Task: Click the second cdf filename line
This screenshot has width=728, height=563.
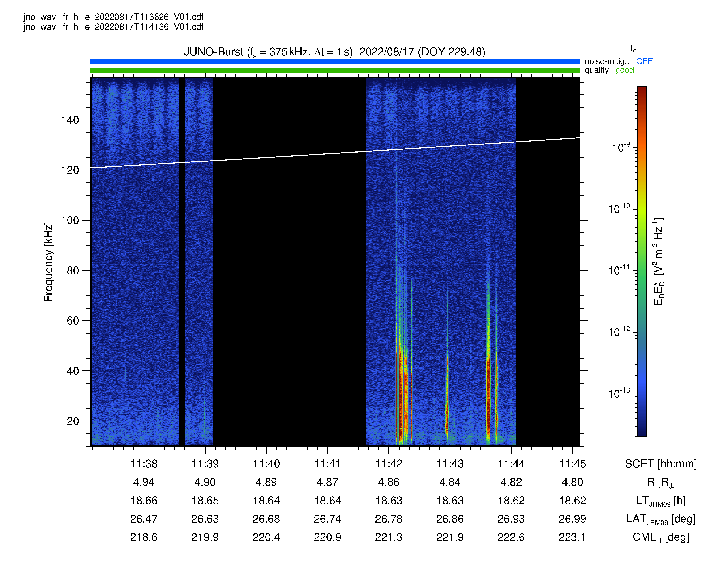Action: pyautogui.click(x=113, y=27)
